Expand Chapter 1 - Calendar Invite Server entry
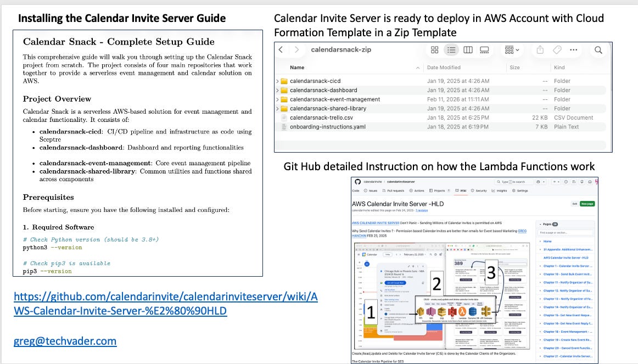The width and height of the screenshot is (638, 364). coord(540,266)
